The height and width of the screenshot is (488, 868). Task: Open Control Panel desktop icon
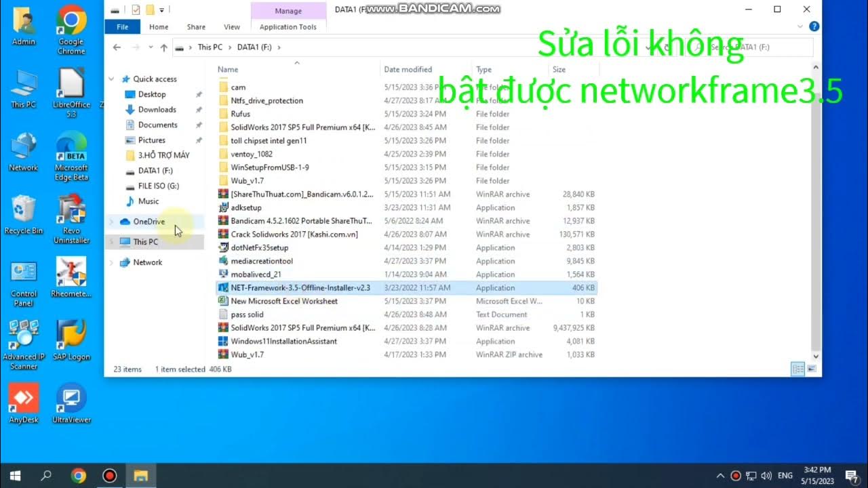(24, 283)
